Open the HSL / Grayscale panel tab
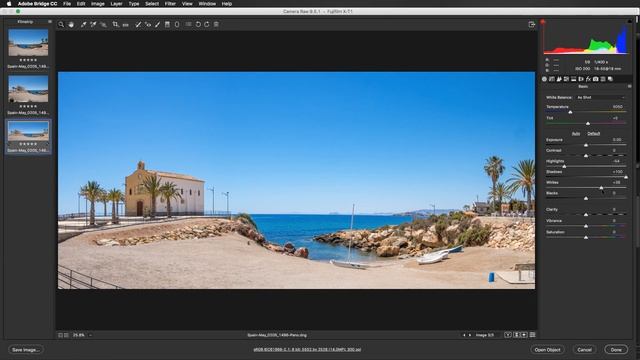Viewport: 640px width, 360px height. [x=566, y=79]
